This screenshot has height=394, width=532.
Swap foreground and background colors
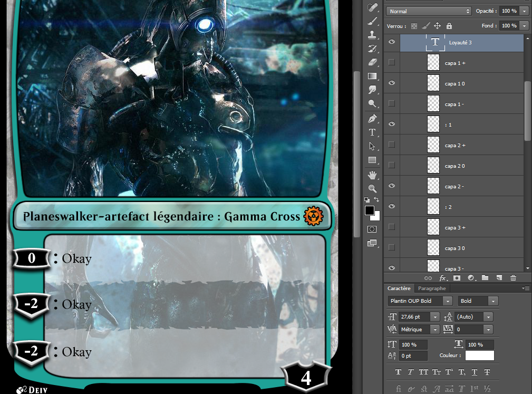tap(376, 199)
